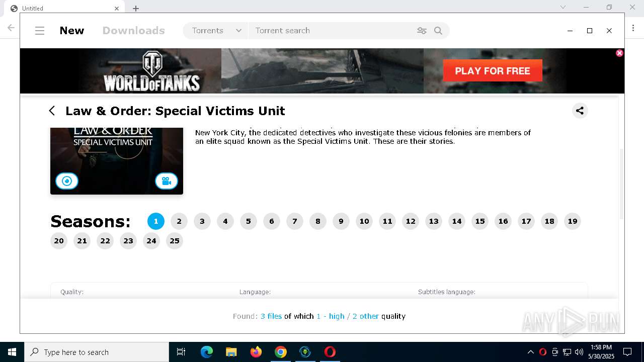
Task: Open browser tab list chevron
Action: coord(563,7)
